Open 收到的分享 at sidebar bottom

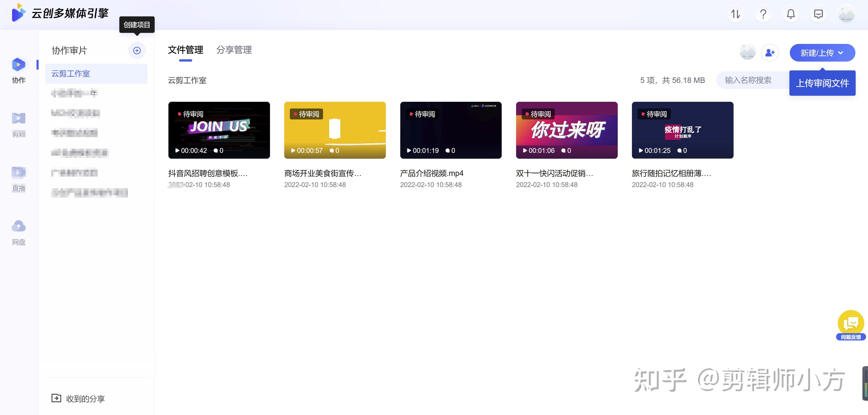(x=78, y=399)
